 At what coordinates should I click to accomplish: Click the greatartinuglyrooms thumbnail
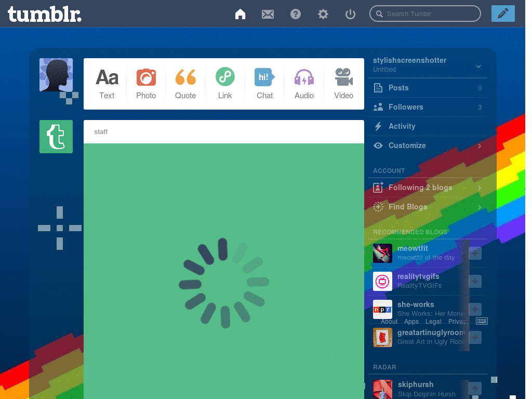[382, 337]
